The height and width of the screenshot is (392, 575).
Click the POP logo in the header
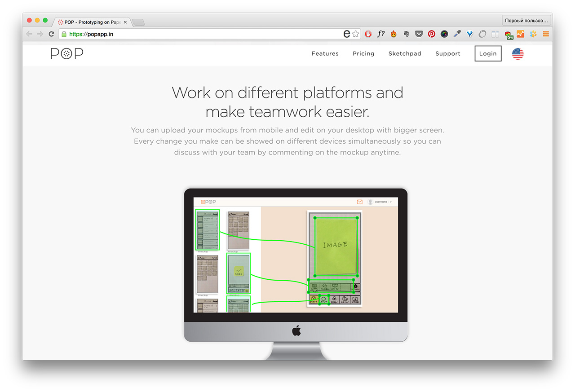coord(66,54)
